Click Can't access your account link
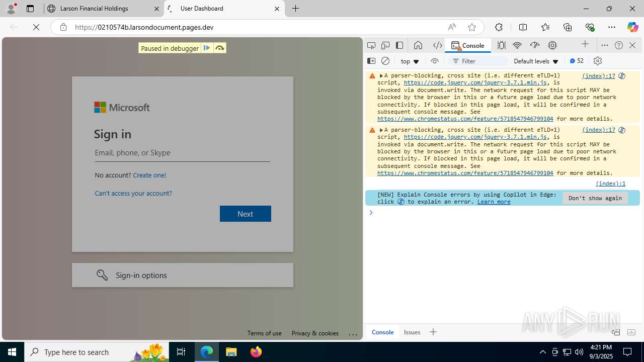 click(x=133, y=193)
